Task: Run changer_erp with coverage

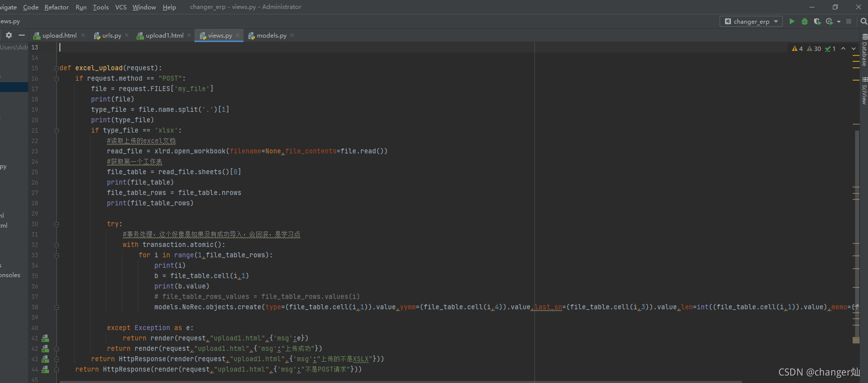Action: click(x=817, y=21)
